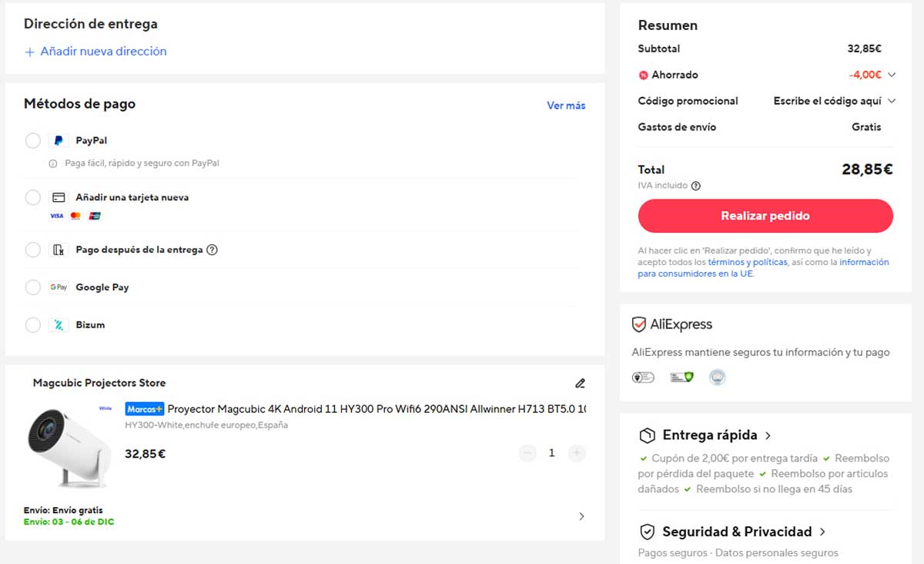Select Añadir una tarjeta nueva option
Image resolution: width=924 pixels, height=564 pixels.
pos(33,197)
